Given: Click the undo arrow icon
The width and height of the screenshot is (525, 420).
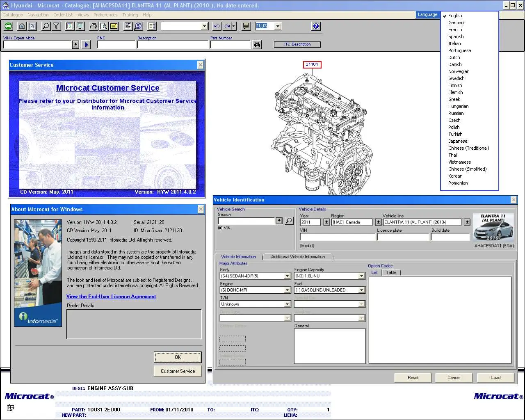Looking at the screenshot, I should point(217,26).
